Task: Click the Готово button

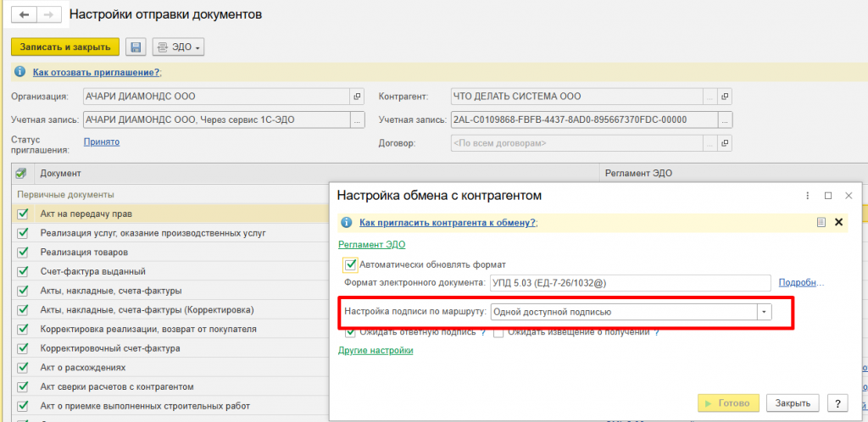Action: click(728, 403)
